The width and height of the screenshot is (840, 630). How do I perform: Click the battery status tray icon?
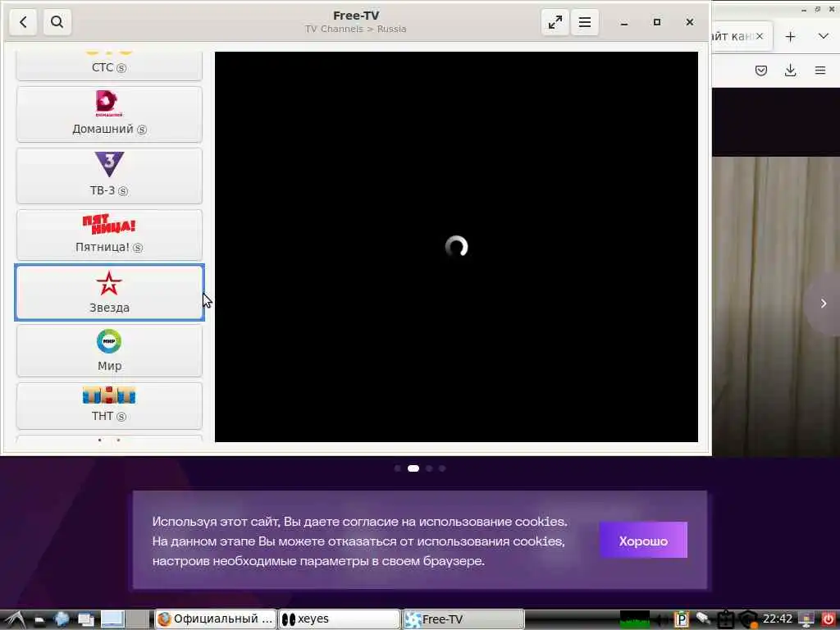click(726, 619)
